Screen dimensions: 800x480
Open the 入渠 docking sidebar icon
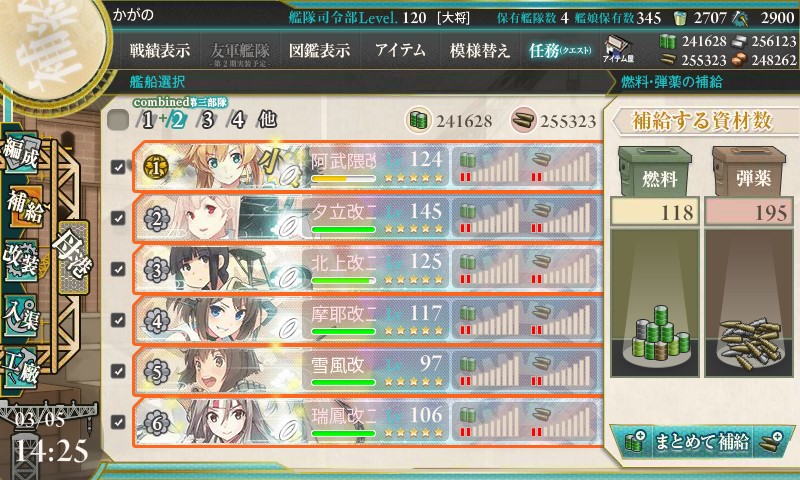pos(20,315)
